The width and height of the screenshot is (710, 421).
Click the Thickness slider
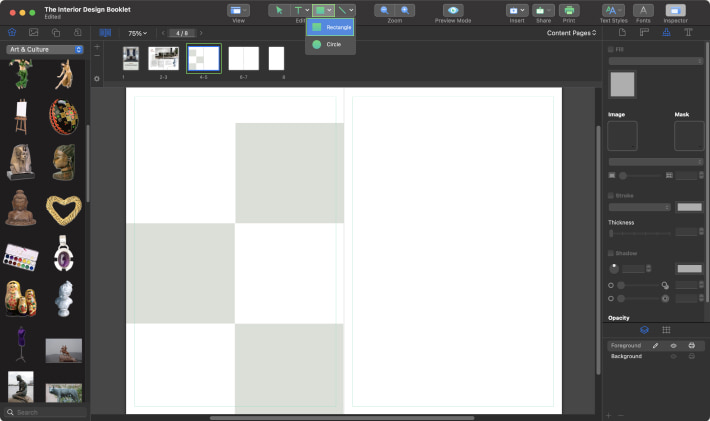click(x=640, y=233)
